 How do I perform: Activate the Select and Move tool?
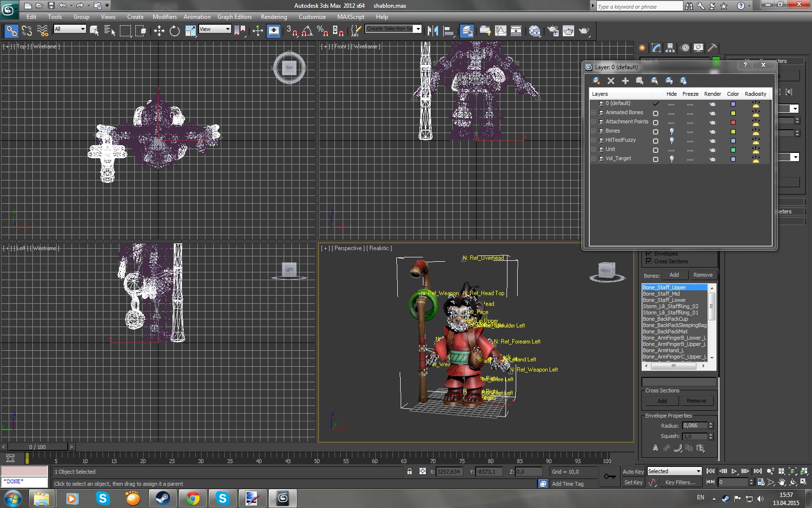click(159, 31)
